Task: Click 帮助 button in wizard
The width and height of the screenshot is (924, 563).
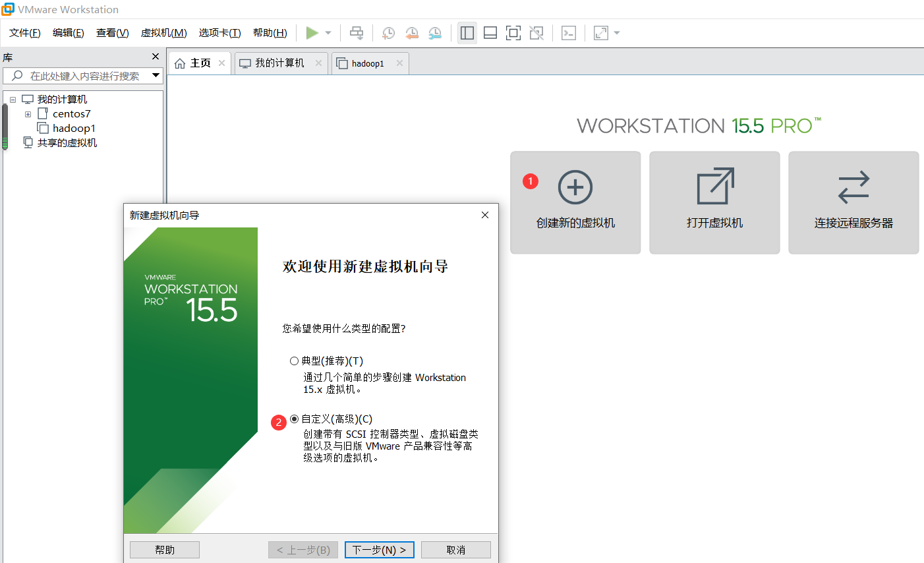Action: (x=165, y=550)
